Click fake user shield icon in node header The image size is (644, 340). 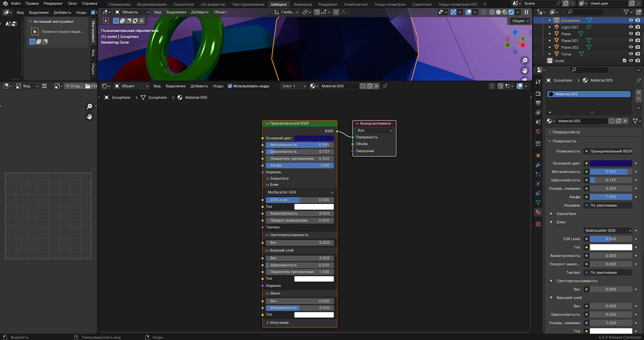click(x=363, y=86)
